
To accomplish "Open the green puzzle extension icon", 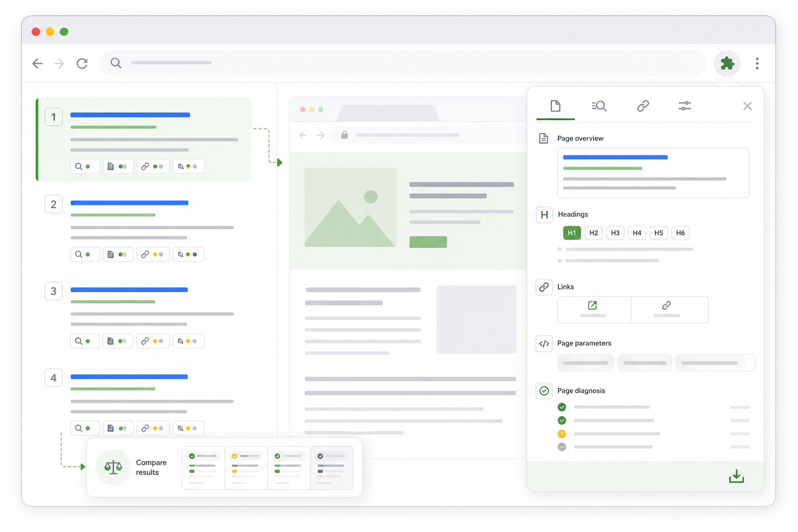I will click(727, 63).
